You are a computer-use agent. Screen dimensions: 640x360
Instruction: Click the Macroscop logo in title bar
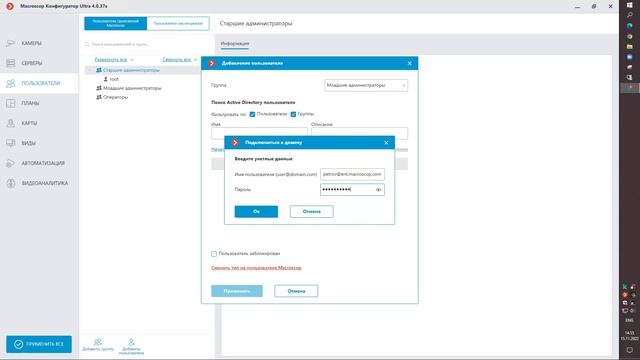[x=10, y=6]
